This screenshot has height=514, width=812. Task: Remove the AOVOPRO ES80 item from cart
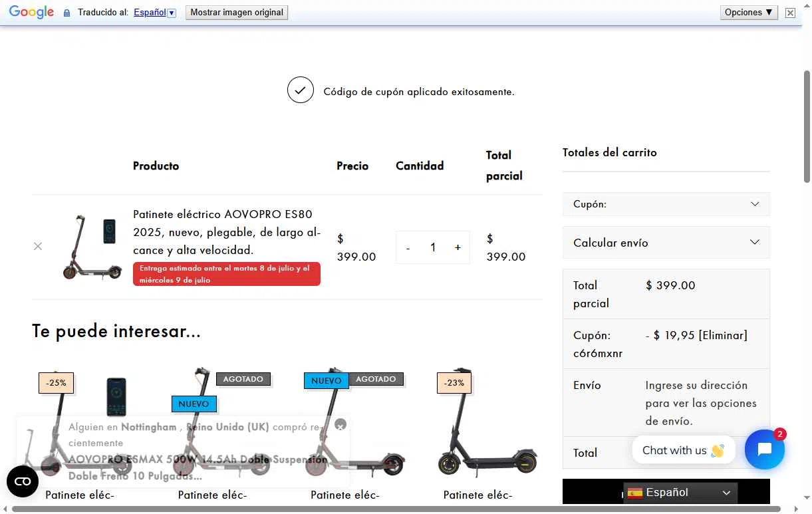click(x=38, y=246)
